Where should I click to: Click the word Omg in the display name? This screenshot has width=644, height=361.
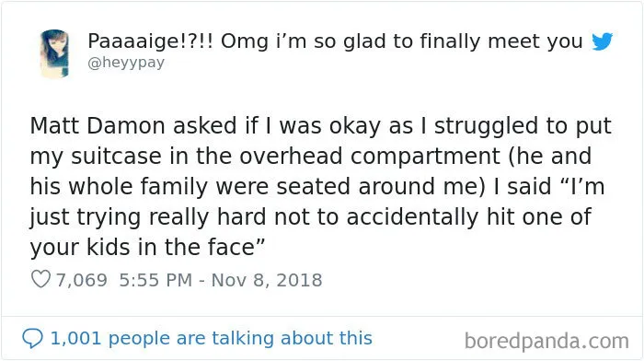(x=245, y=41)
